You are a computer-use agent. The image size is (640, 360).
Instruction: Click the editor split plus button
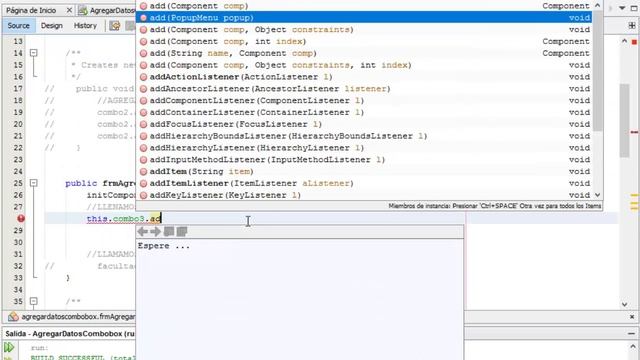tap(632, 26)
